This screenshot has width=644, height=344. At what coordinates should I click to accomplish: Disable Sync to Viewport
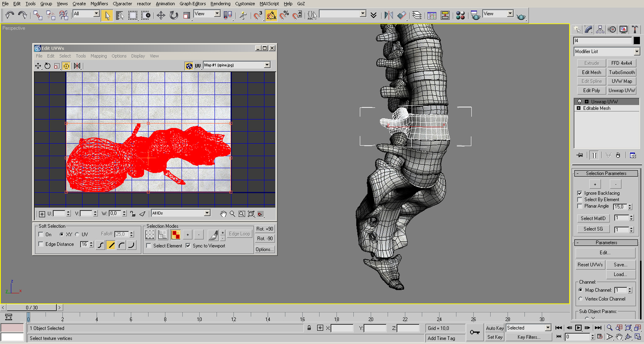[188, 245]
